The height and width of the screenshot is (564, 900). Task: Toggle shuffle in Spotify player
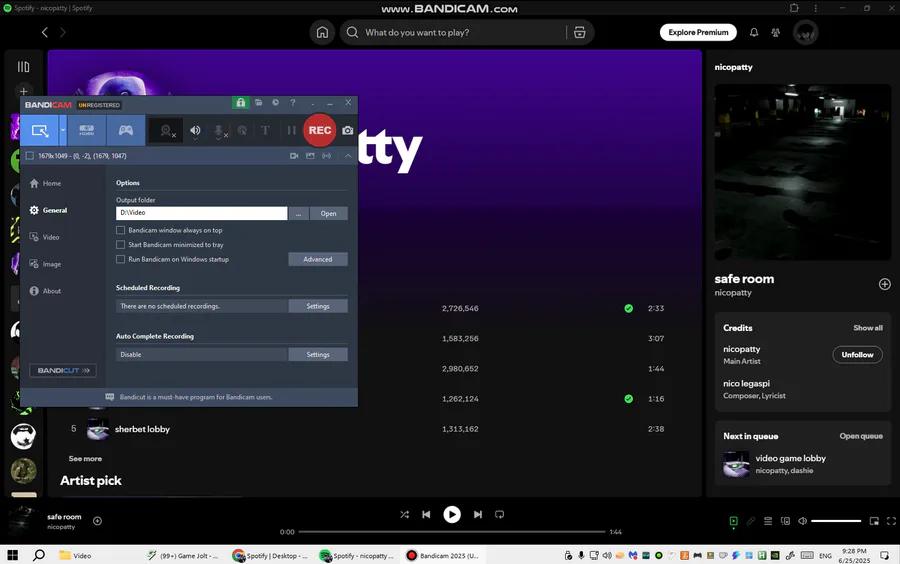pos(405,515)
